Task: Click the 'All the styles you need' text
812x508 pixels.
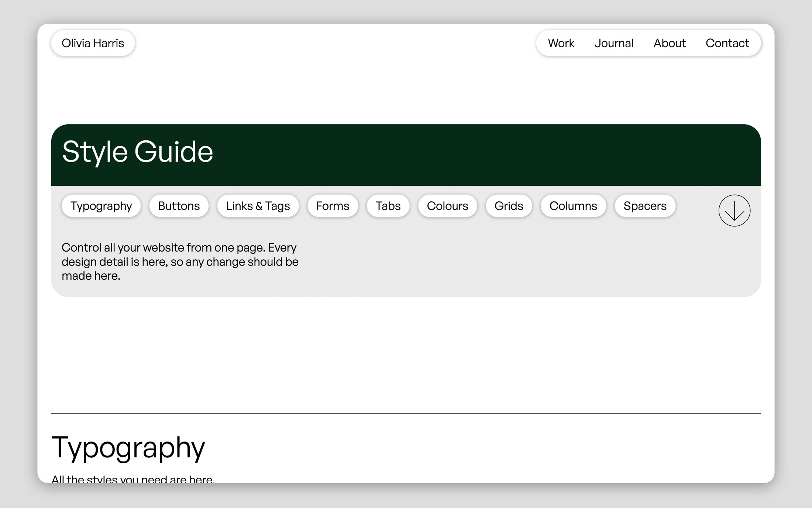Action: [133, 479]
